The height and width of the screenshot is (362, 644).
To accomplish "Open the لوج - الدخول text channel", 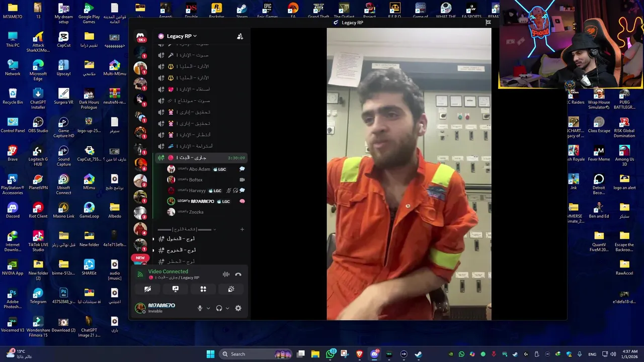I will point(201,239).
